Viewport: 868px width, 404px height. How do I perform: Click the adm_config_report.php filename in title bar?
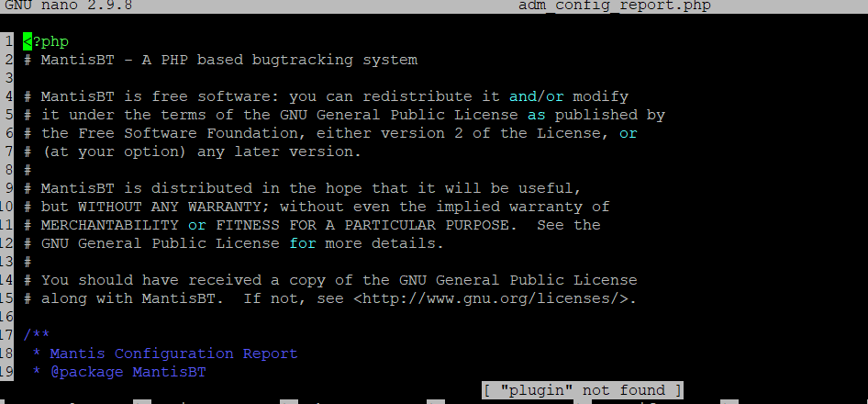click(x=614, y=6)
